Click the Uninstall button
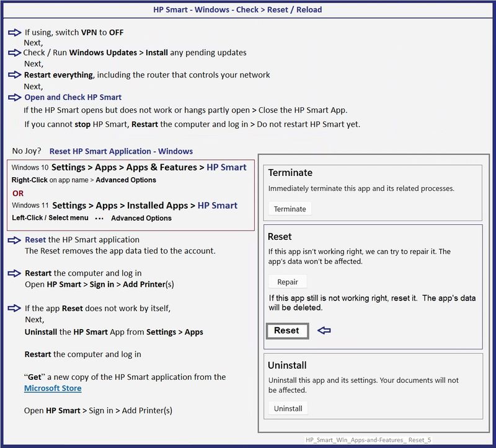The width and height of the screenshot is (496, 448). (288, 408)
